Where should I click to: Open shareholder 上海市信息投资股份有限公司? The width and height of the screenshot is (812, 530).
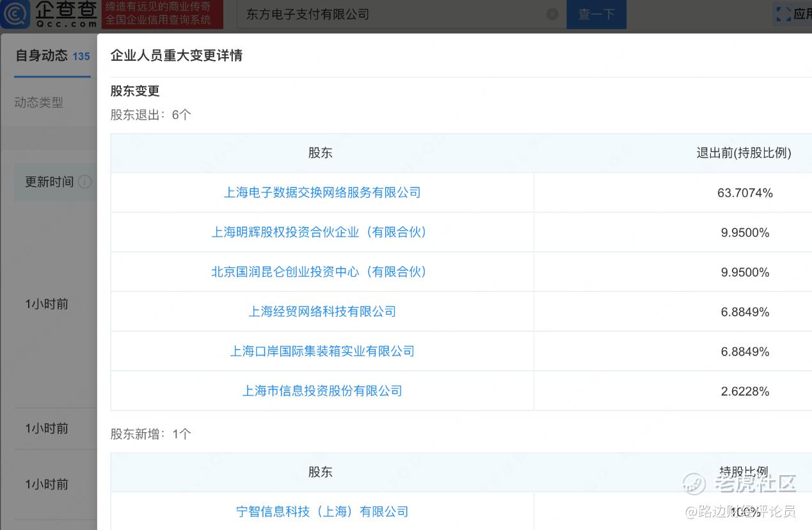322,391
